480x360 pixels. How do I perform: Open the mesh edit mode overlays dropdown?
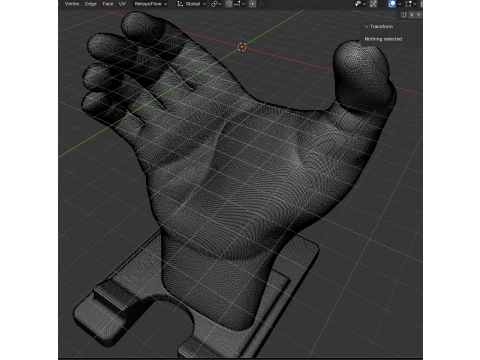pos(415,4)
